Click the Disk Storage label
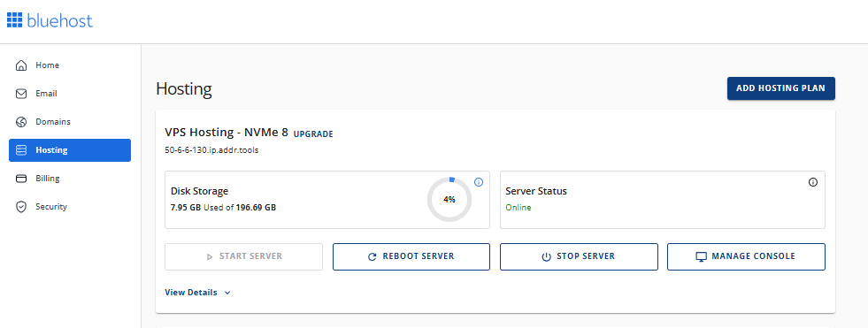This screenshot has height=328, width=868. click(199, 191)
